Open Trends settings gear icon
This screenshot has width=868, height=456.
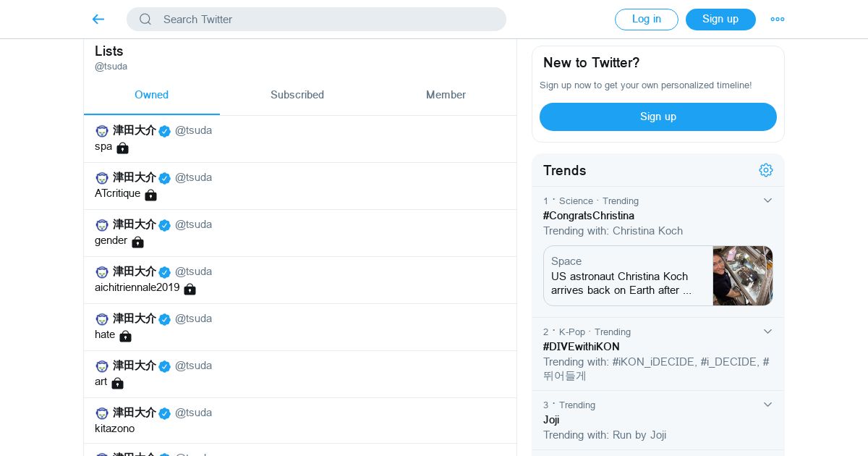tap(766, 170)
